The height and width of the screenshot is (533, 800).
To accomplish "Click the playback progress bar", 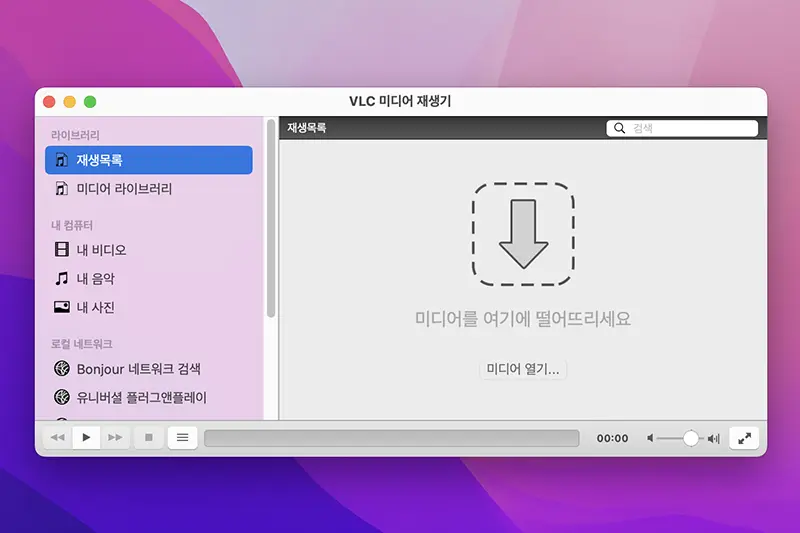I will (391, 438).
